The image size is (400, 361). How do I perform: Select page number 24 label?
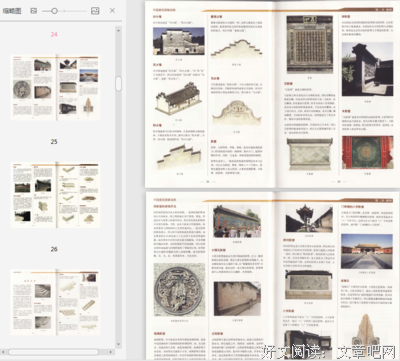[x=54, y=34]
